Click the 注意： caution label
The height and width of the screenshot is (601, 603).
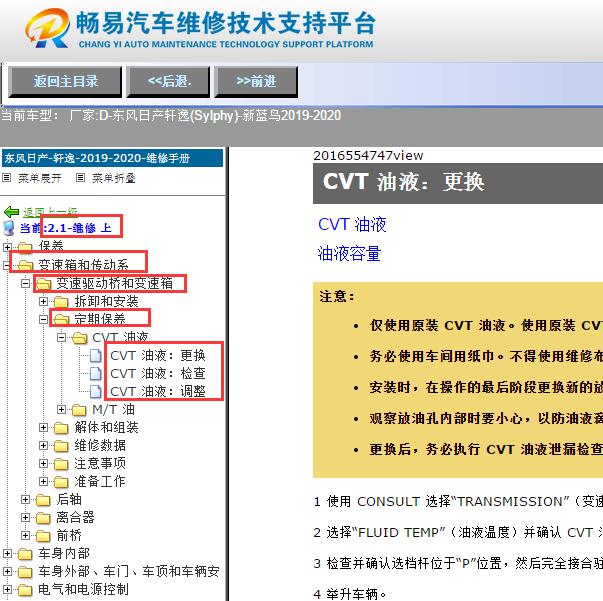click(x=337, y=296)
